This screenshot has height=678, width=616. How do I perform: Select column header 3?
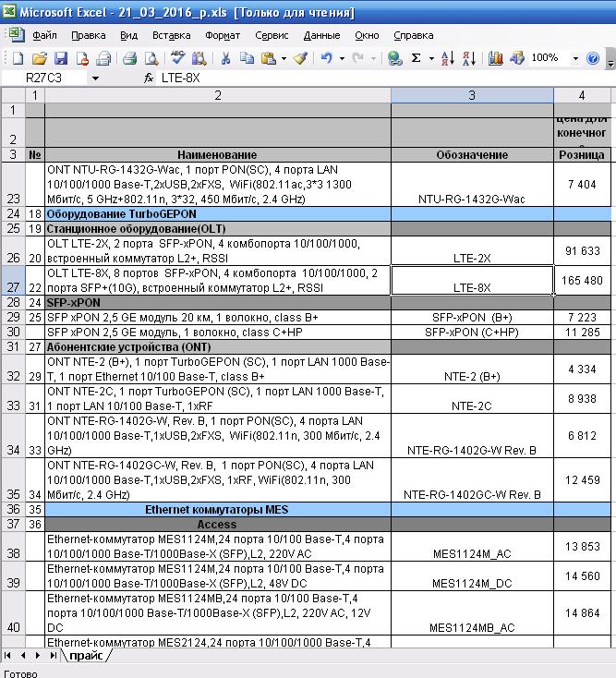point(472,95)
